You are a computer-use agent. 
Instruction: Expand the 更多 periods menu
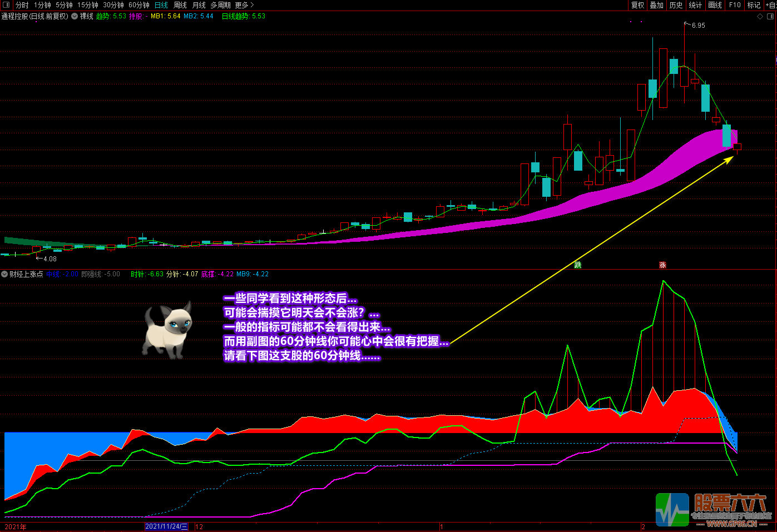(244, 5)
